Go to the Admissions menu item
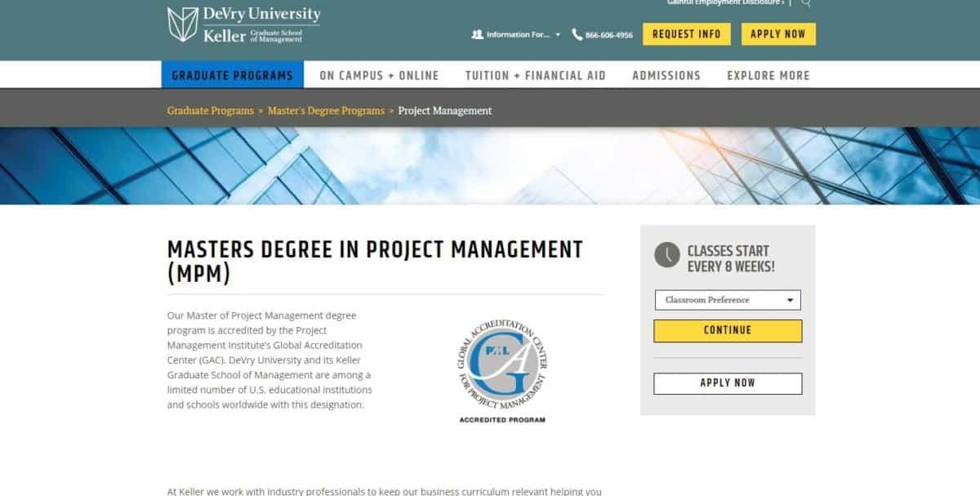 [666, 75]
